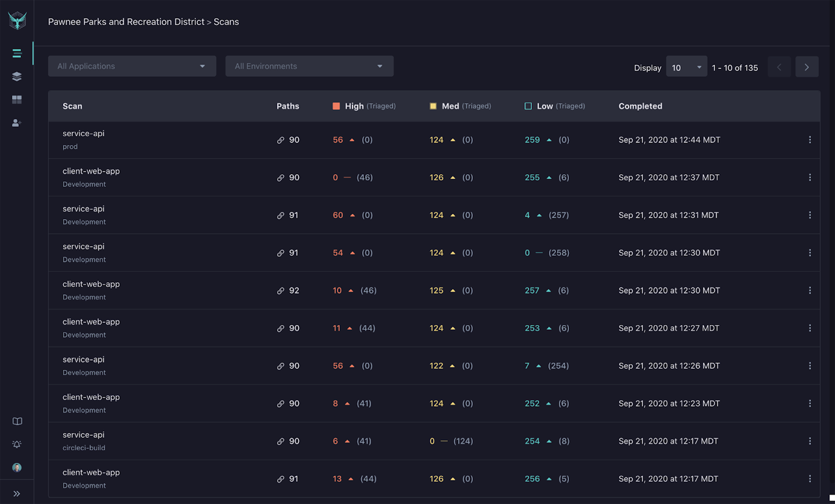Open your profile via the avatar picture

17,468
